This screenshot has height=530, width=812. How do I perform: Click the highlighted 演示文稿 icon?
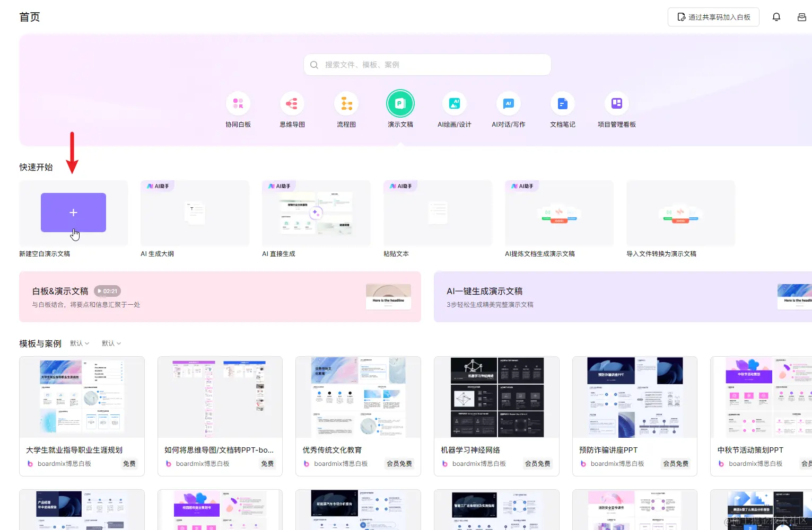[x=400, y=103]
